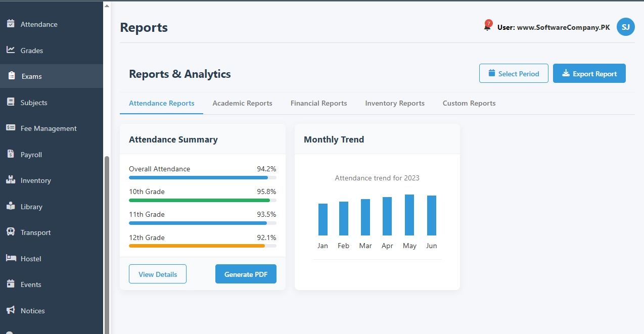Open the Financial Reports tab
The width and height of the screenshot is (644, 334).
(x=318, y=103)
